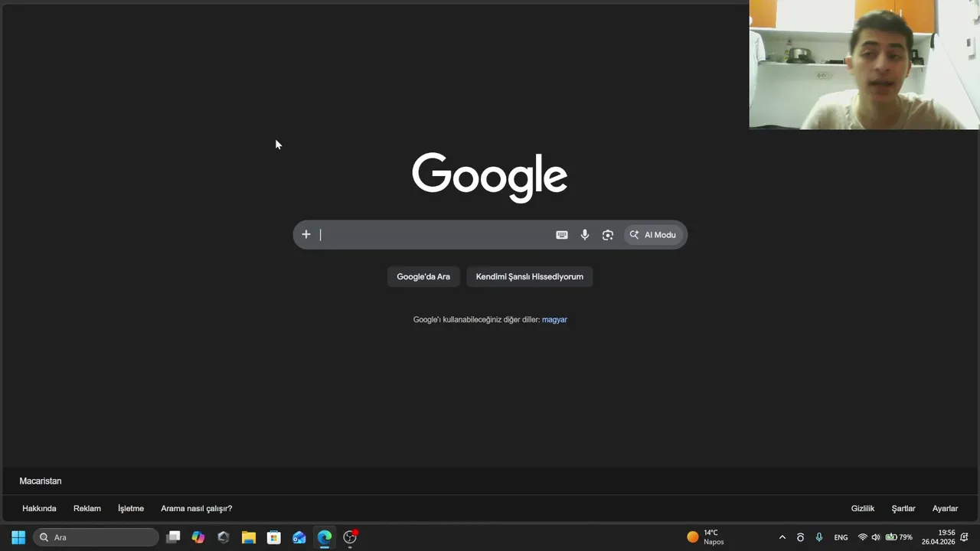980x551 pixels.
Task: Switch to AI Modu search
Action: [653, 235]
